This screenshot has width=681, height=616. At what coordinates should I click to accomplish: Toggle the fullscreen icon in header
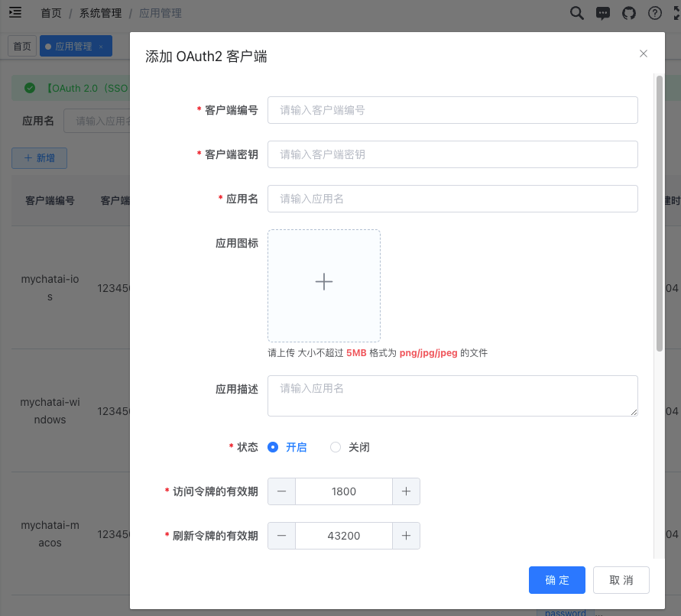676,14
